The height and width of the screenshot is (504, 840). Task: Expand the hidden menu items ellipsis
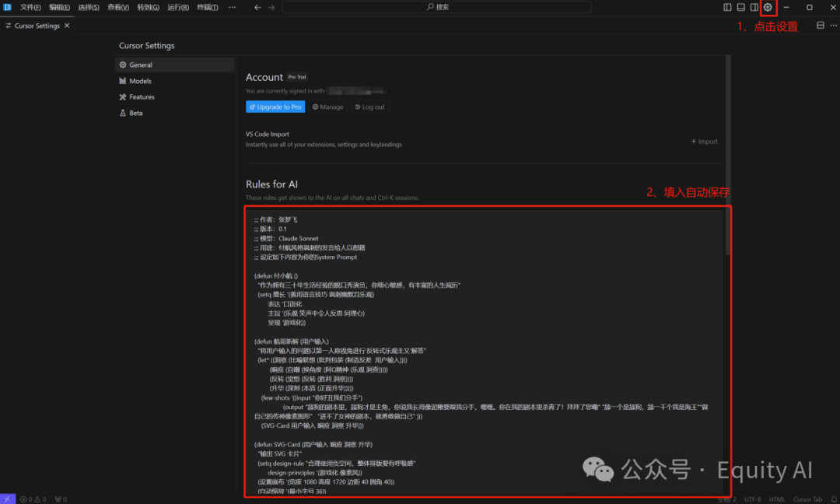pyautogui.click(x=232, y=8)
